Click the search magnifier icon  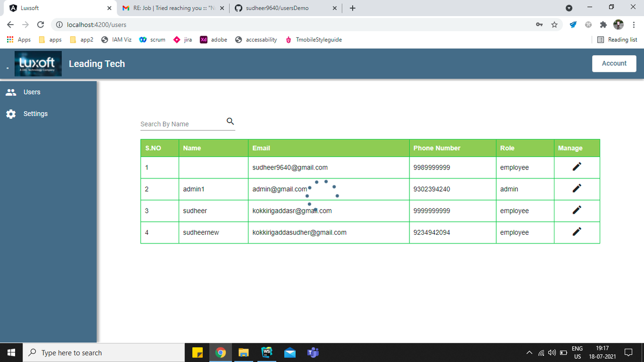tap(230, 121)
